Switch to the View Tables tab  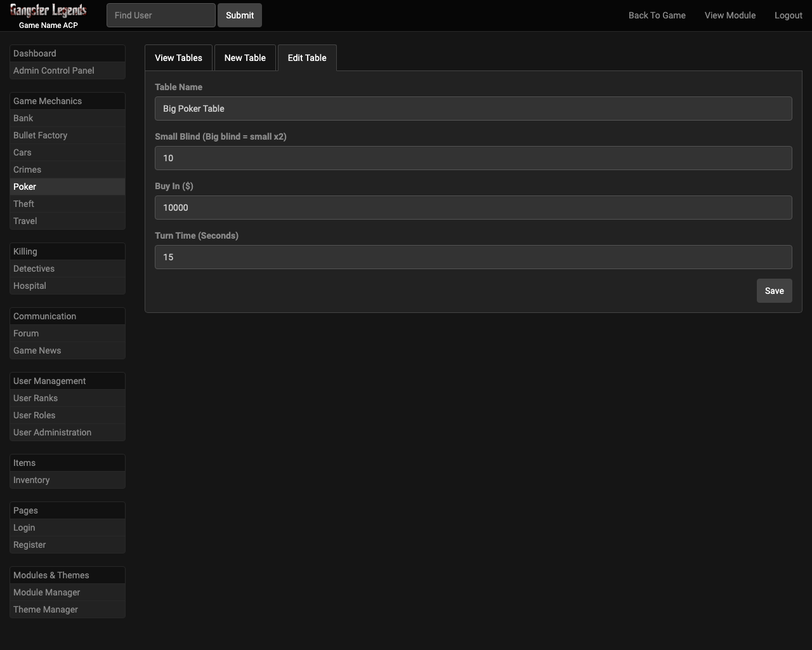coord(178,58)
